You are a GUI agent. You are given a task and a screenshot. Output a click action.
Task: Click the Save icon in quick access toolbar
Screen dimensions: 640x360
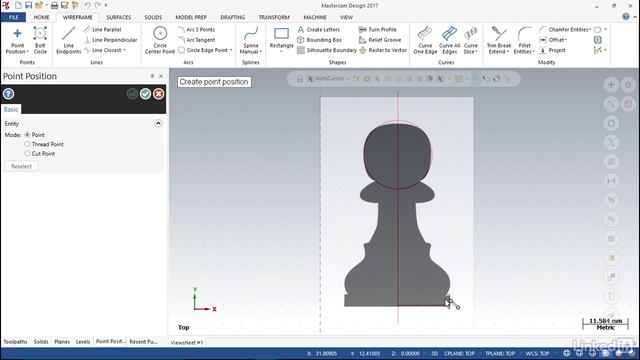(29, 5)
